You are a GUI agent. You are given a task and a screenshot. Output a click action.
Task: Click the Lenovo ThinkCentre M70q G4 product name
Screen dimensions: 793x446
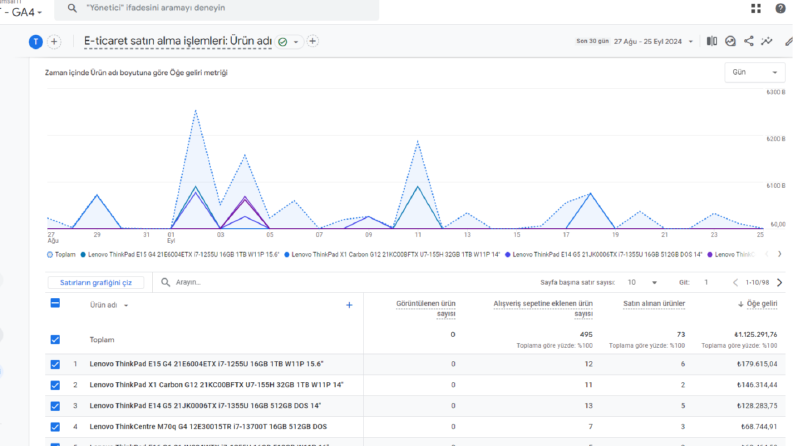(x=208, y=426)
